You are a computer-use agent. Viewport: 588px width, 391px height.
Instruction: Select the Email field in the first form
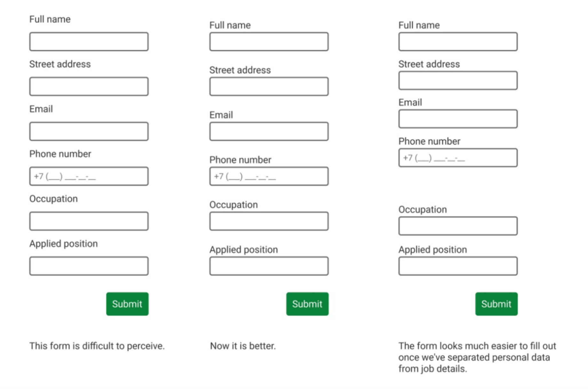89,131
